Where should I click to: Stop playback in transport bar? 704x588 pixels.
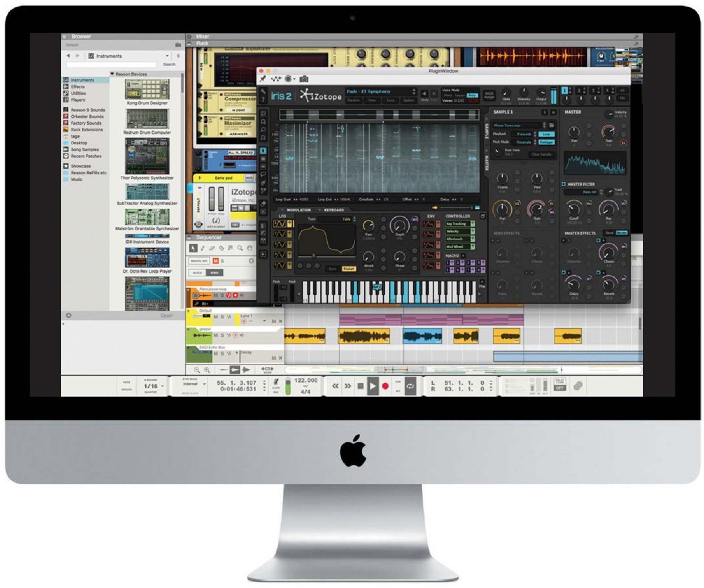tap(360, 386)
